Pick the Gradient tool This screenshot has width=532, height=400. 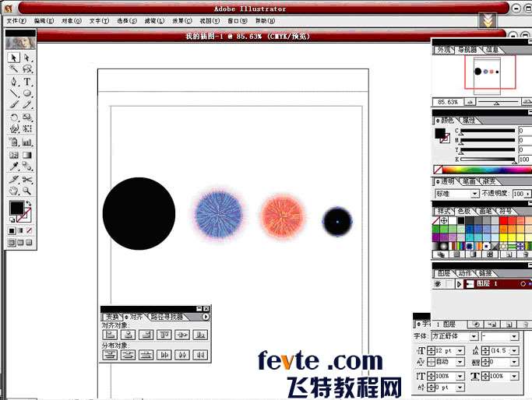tap(27, 156)
